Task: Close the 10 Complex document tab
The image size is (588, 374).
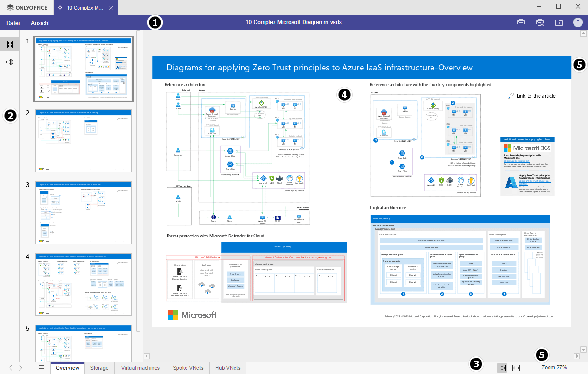Action: coord(111,8)
